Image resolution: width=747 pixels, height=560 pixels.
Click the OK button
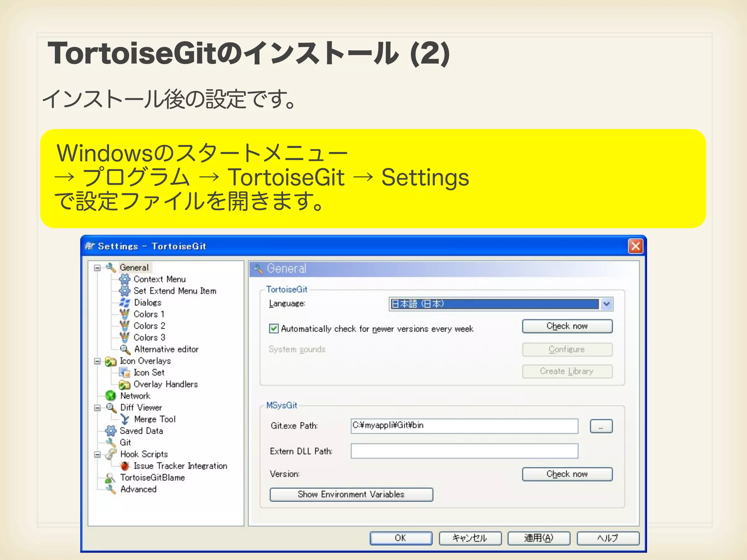click(x=400, y=538)
